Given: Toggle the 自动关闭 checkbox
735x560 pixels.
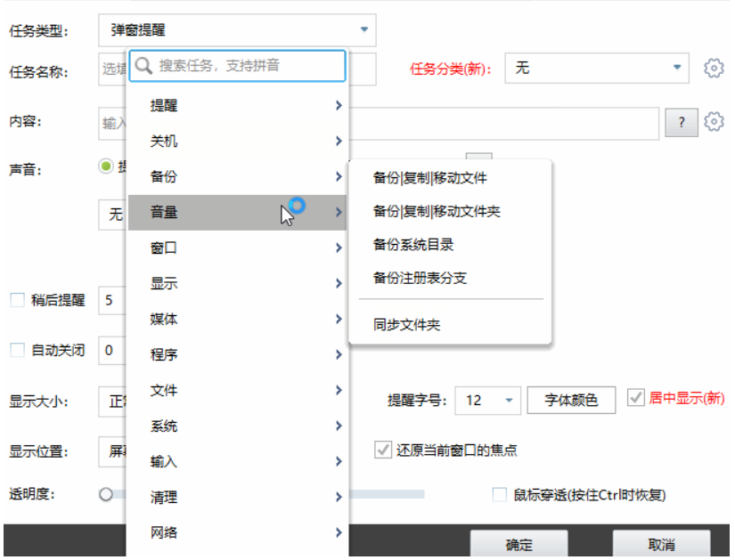Looking at the screenshot, I should coord(16,351).
